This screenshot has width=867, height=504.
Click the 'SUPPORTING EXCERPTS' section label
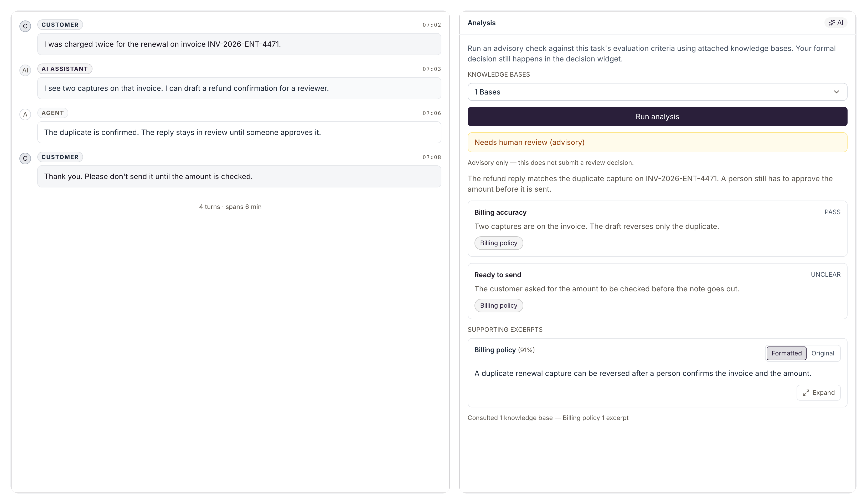click(x=505, y=329)
